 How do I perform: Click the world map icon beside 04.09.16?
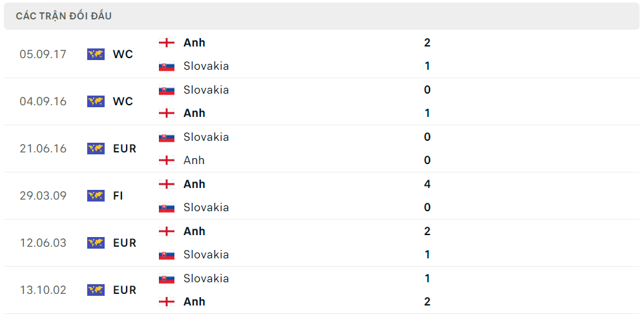(x=96, y=101)
